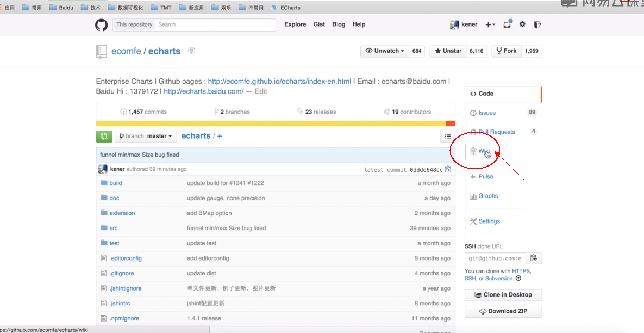
Task: Toggle file list view icon
Action: pyautogui.click(x=448, y=136)
